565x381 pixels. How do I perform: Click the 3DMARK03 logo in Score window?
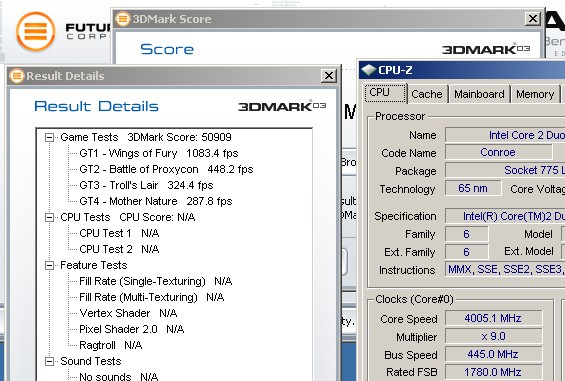[x=486, y=49]
